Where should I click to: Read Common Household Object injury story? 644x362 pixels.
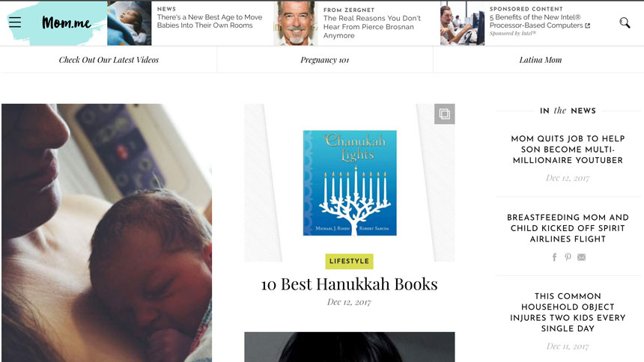click(x=568, y=313)
